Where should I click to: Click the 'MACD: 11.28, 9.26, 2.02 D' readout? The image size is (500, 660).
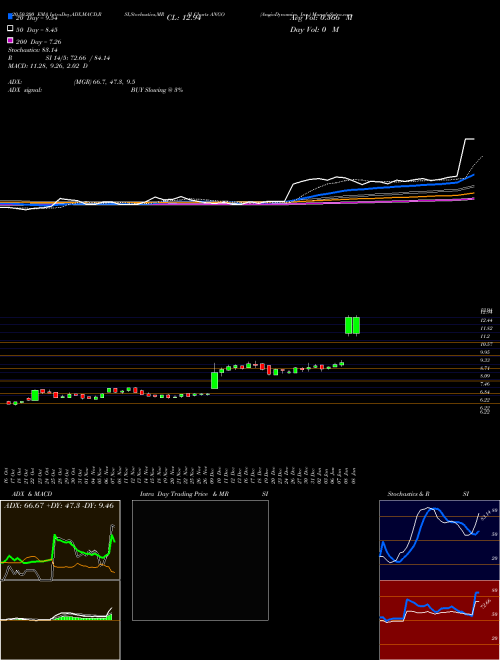pyautogui.click(x=48, y=66)
